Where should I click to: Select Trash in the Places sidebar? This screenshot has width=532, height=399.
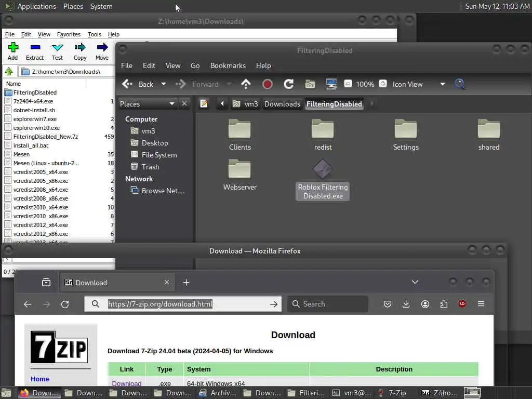coord(150,167)
